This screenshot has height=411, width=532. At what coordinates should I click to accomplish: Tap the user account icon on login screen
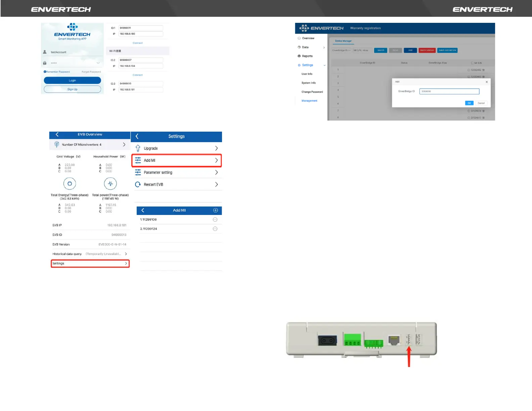coord(45,52)
